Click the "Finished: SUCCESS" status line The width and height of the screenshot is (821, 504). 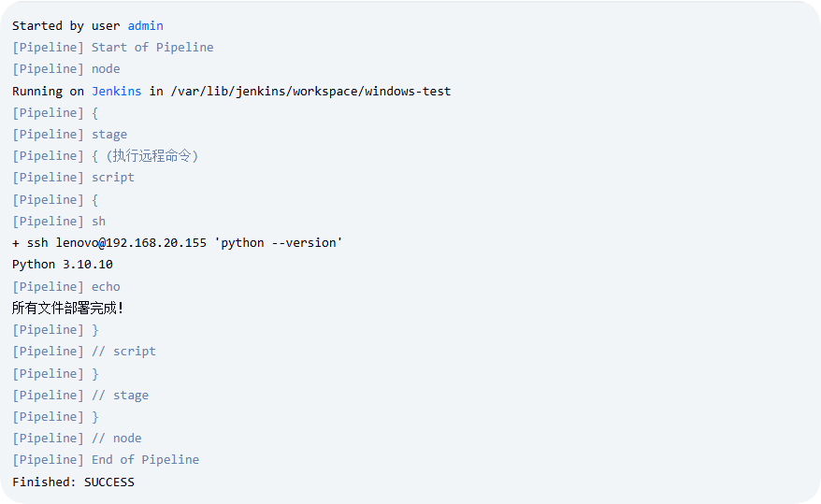73,482
